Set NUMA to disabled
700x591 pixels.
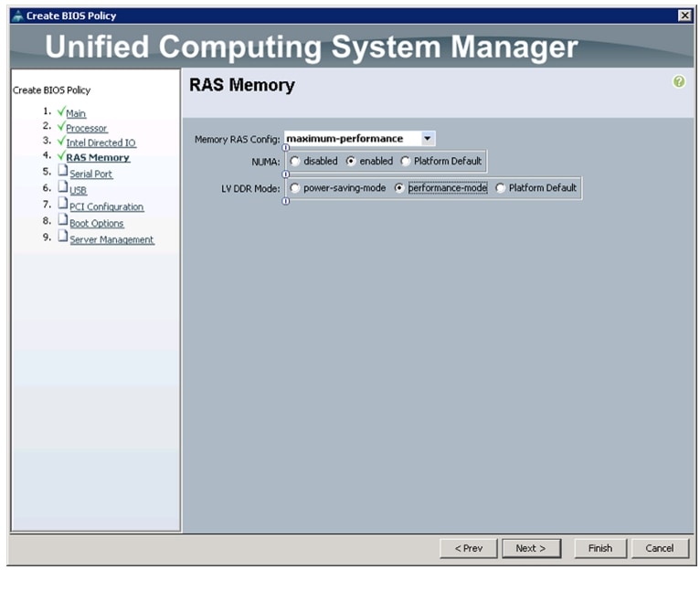294,161
